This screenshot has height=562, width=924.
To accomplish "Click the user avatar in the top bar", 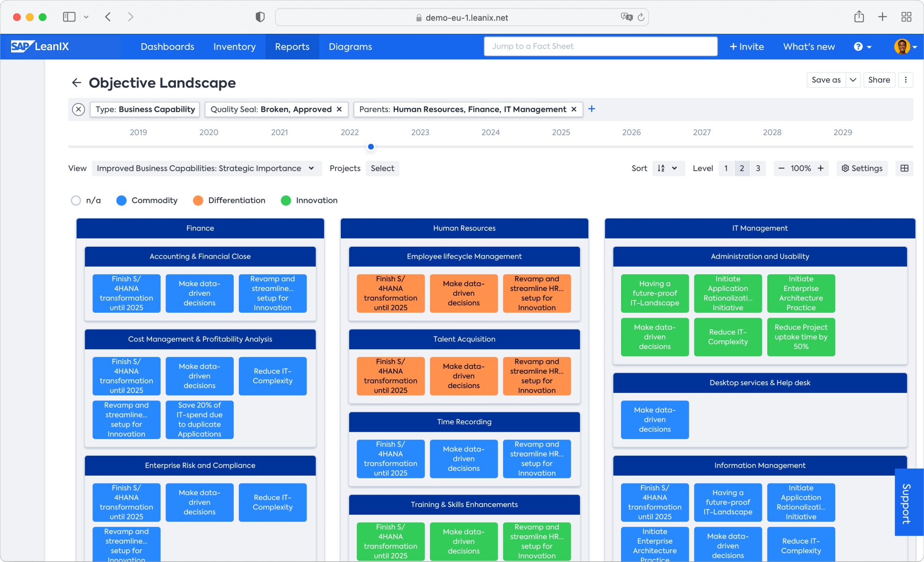I will pos(903,47).
